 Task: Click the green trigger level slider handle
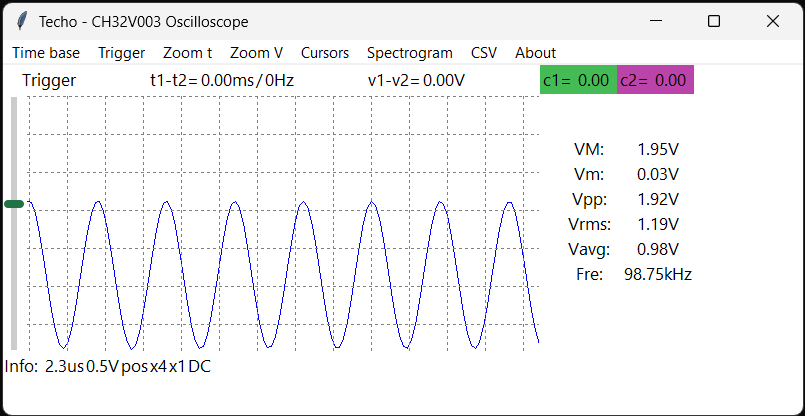click(x=14, y=204)
